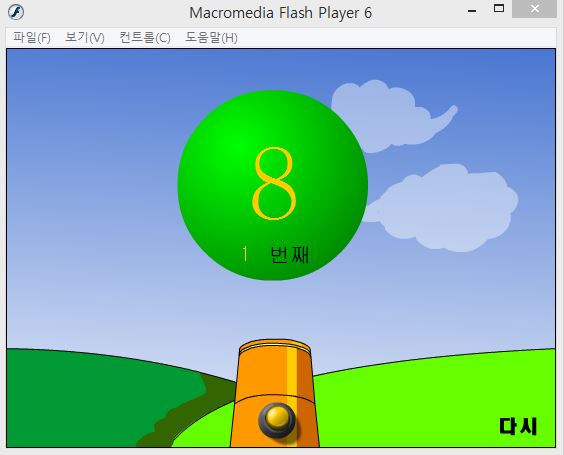Viewport: 564px width, 455px height.
Task: Minimize the Flash Player window
Action: (472, 10)
